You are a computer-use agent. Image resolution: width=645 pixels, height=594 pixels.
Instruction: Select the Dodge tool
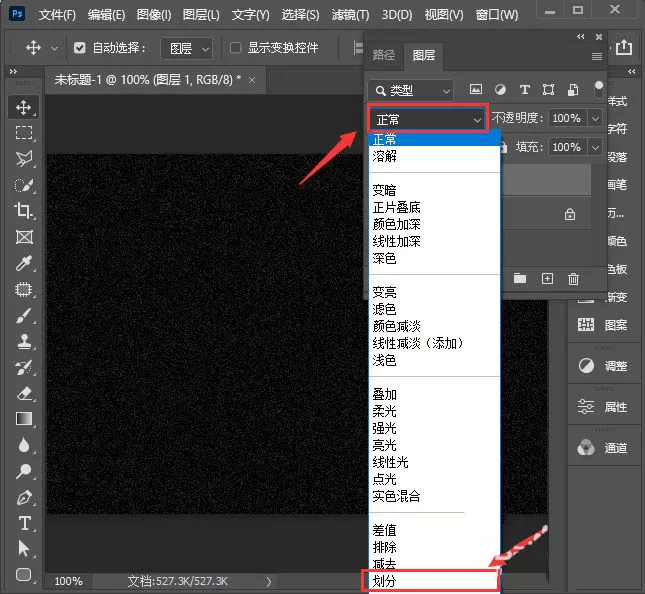point(23,471)
